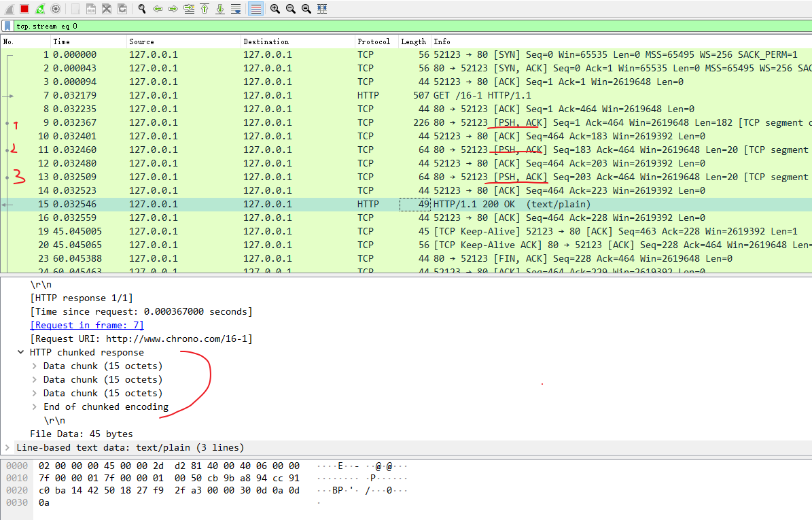Expand Line-based text data section
The width and height of the screenshot is (812, 520).
click(x=7, y=447)
